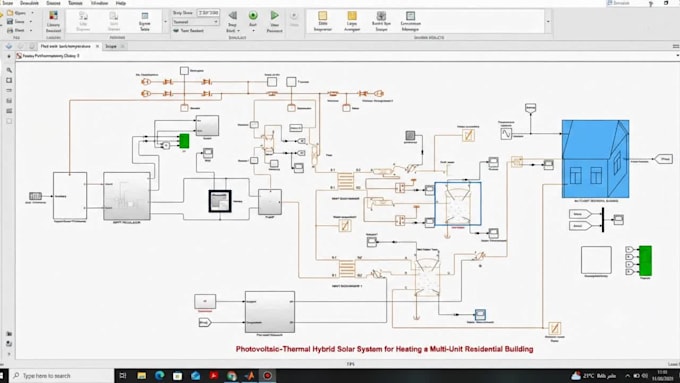
Task: Show hidden tray icons chevron
Action: 627,376
